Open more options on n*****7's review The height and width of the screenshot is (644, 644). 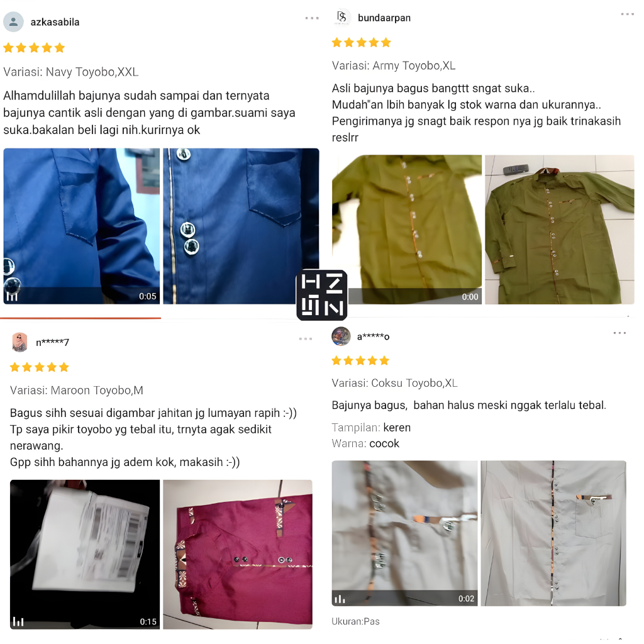(x=306, y=339)
